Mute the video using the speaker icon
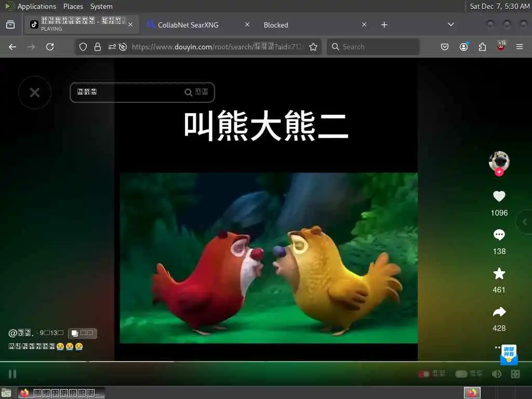This screenshot has width=532, height=399. pyautogui.click(x=496, y=374)
